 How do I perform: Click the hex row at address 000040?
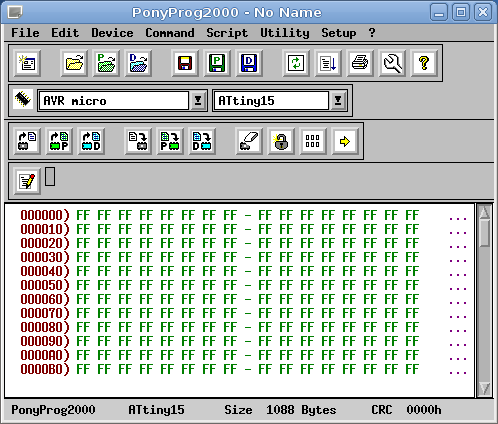pyautogui.click(x=239, y=271)
